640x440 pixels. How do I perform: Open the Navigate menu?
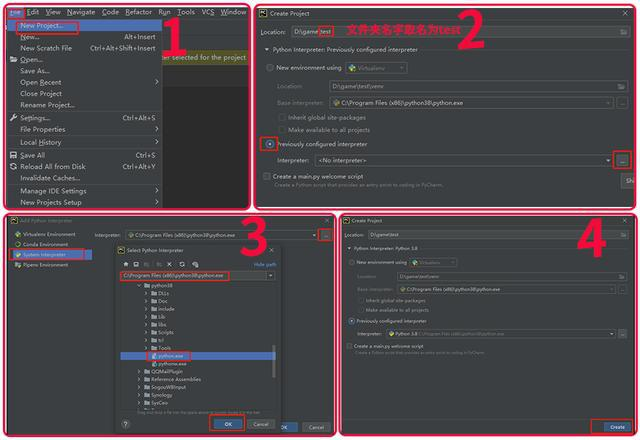pos(81,12)
